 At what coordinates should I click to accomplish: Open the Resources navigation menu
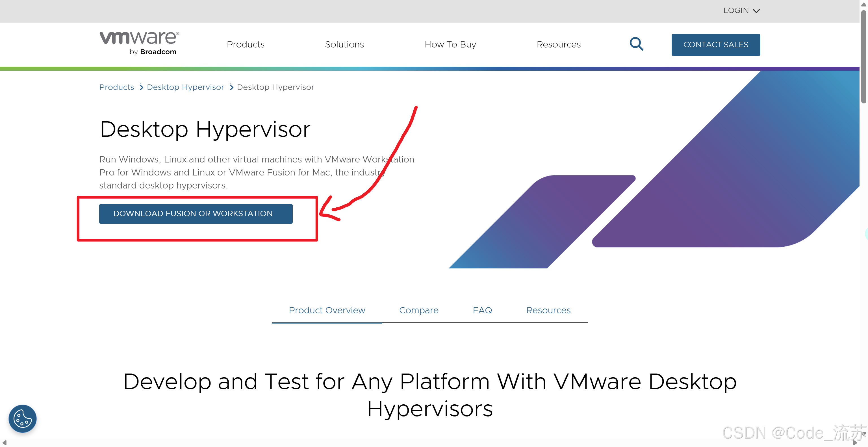click(558, 44)
